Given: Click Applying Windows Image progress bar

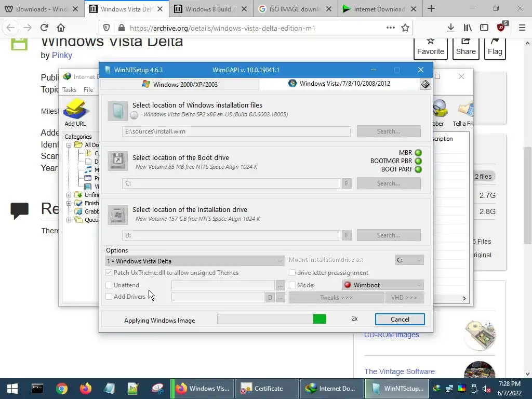Looking at the screenshot, I should coord(272,319).
